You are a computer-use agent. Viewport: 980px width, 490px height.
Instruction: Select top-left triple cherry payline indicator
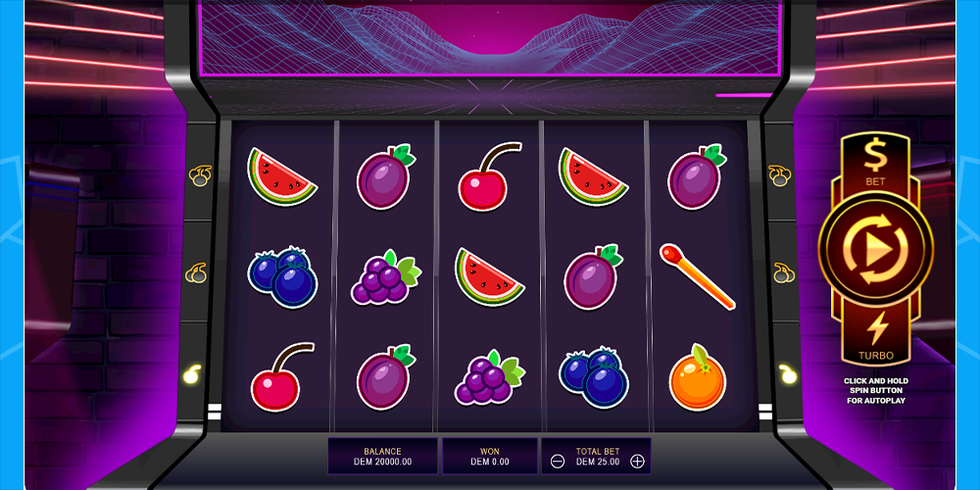click(x=201, y=175)
